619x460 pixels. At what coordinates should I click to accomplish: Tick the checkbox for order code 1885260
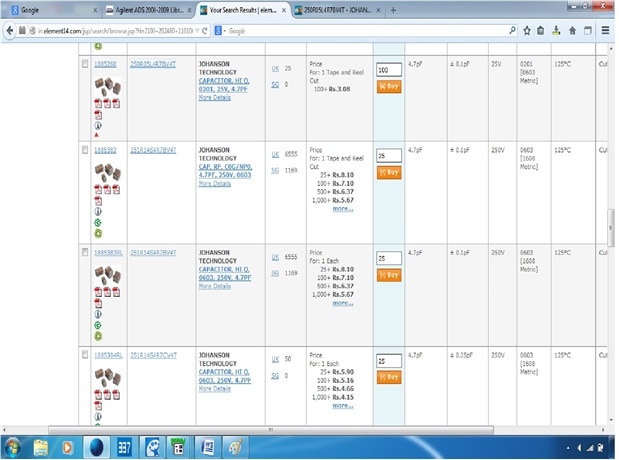click(x=85, y=64)
